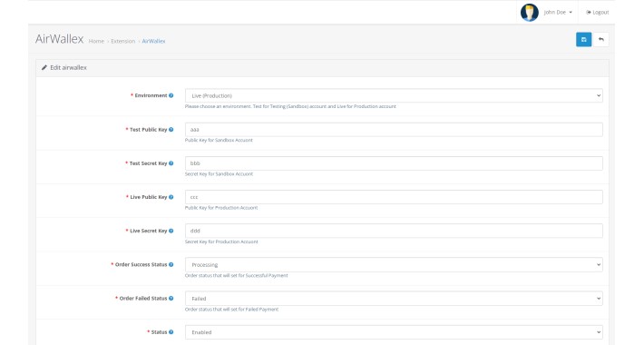
Task: Focus the Live Secret Key field
Action: coord(394,231)
